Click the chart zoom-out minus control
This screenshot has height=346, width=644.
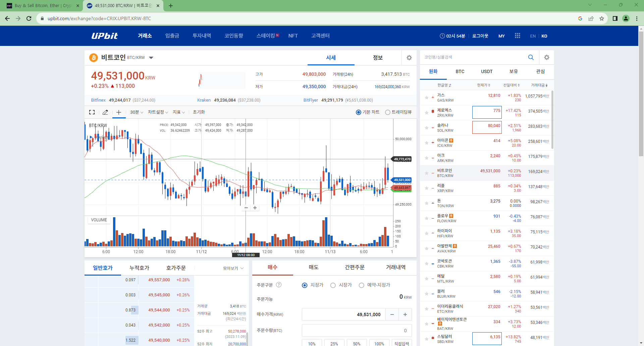[x=246, y=208]
